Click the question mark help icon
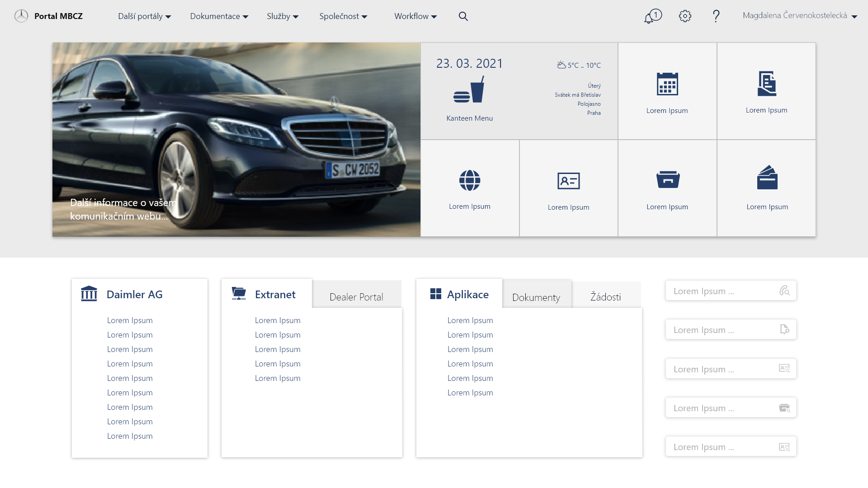The width and height of the screenshot is (868, 488). click(716, 16)
